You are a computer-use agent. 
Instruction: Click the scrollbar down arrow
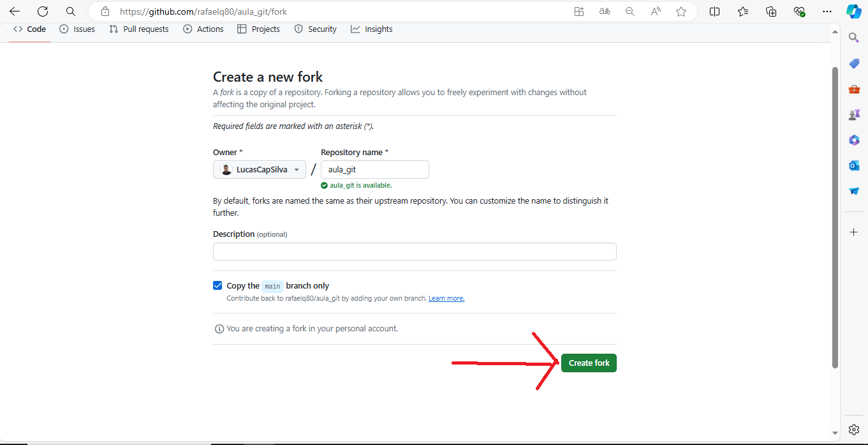(835, 433)
